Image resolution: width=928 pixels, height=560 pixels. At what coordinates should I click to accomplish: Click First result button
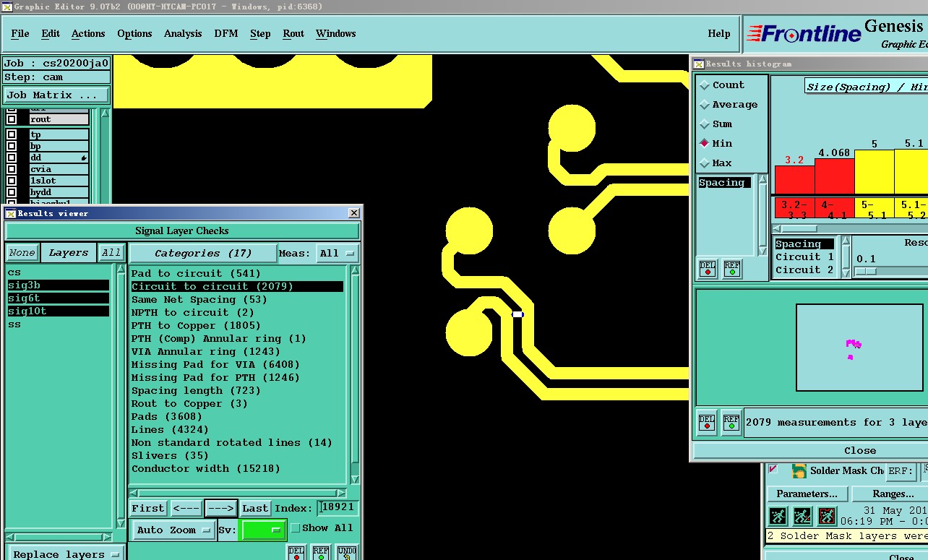click(x=148, y=508)
